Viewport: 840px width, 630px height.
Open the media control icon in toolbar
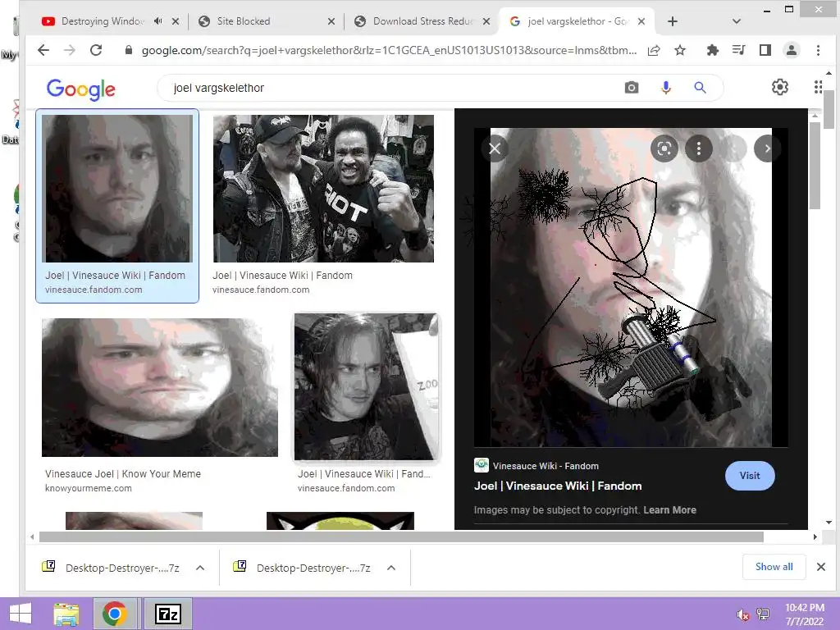click(739, 50)
